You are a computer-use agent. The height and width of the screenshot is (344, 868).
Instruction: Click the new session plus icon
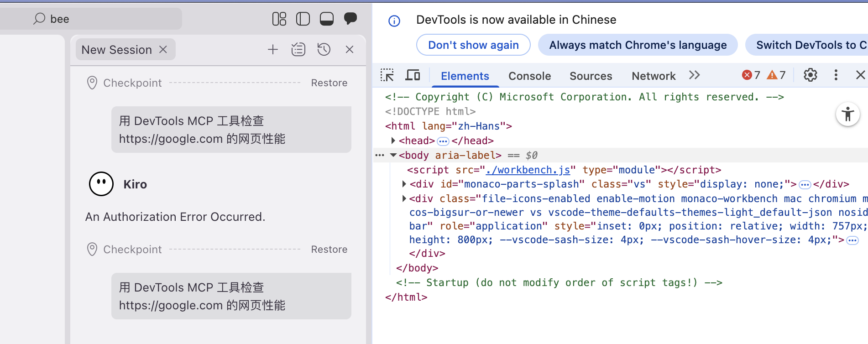click(x=273, y=50)
